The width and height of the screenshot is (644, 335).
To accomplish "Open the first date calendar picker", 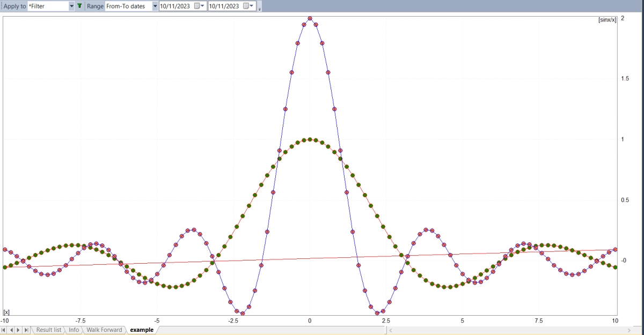I will (x=200, y=6).
